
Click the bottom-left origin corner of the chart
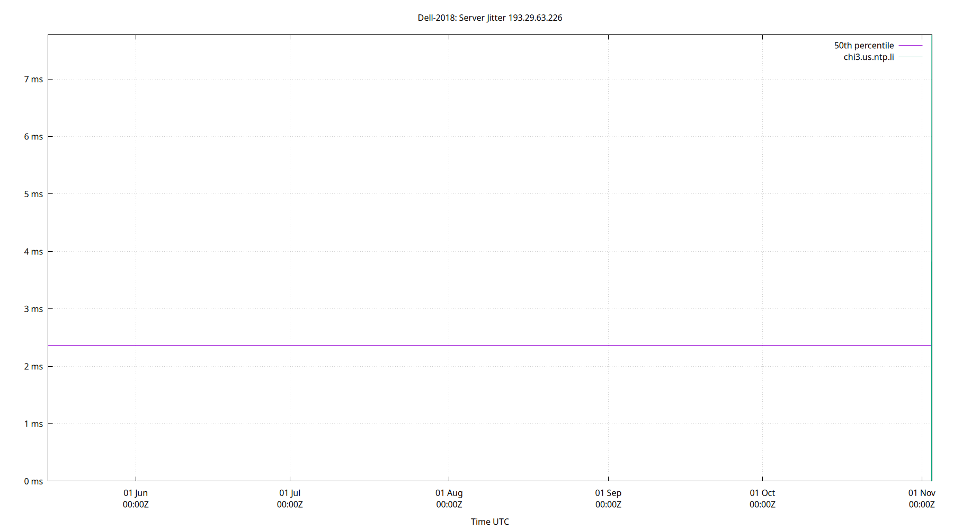[x=48, y=481]
